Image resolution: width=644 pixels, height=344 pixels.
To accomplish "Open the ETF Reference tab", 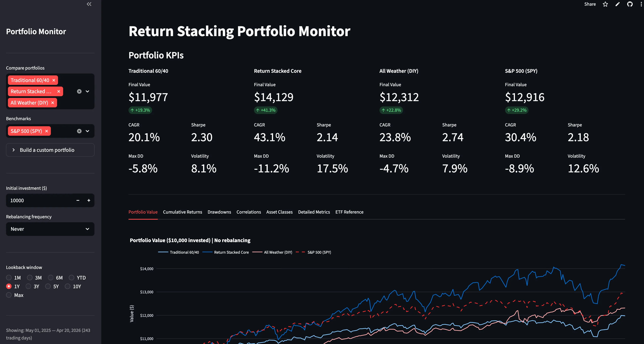I will pyautogui.click(x=350, y=212).
